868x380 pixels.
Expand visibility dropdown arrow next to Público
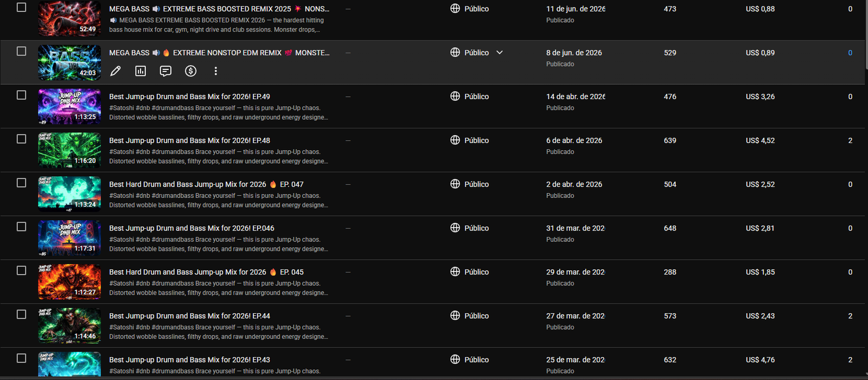(x=500, y=53)
